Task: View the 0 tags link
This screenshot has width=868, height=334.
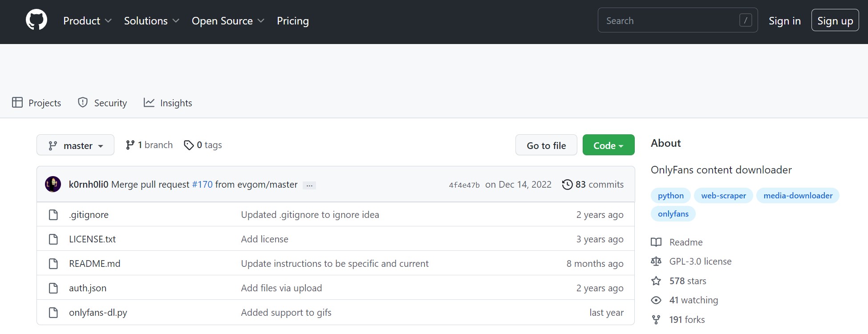Action: [203, 145]
